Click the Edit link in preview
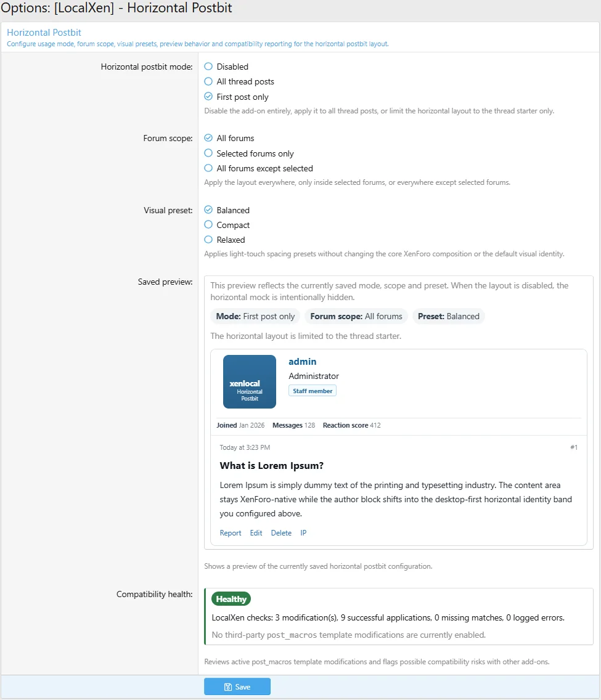Image resolution: width=601 pixels, height=700 pixels. (256, 533)
